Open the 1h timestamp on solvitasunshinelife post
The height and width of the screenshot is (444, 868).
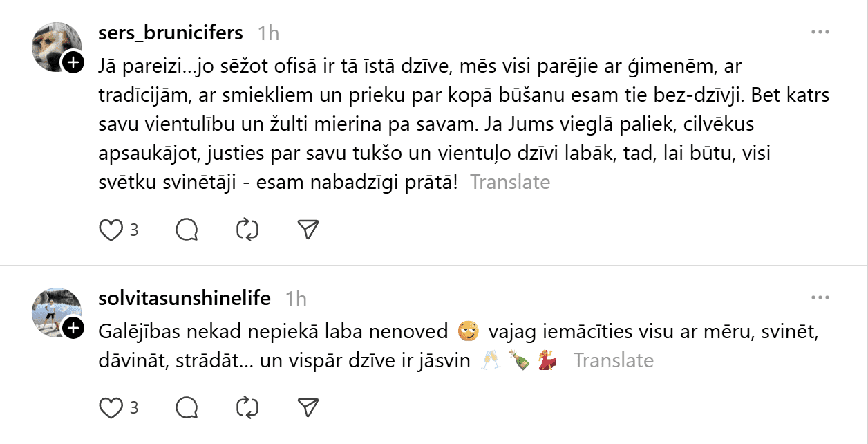pos(296,299)
